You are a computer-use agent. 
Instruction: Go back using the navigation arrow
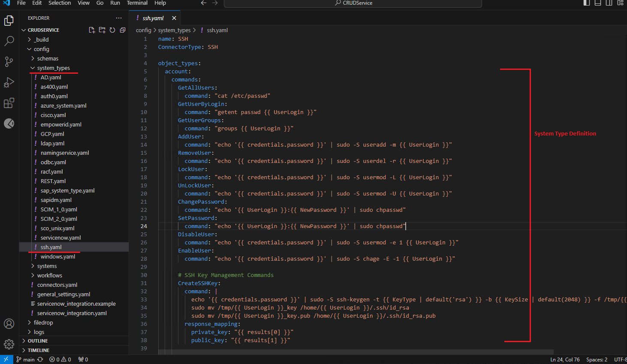(204, 3)
